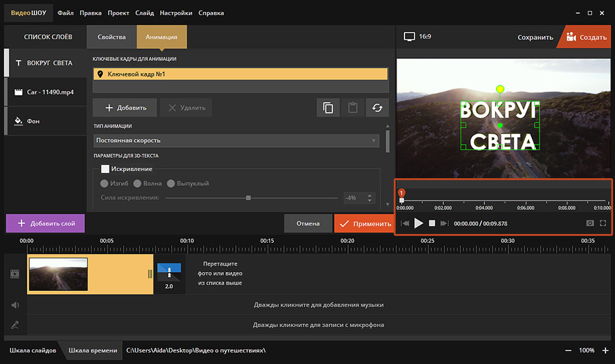Open the Тип анимации dropdown
615x364 pixels.
point(236,140)
